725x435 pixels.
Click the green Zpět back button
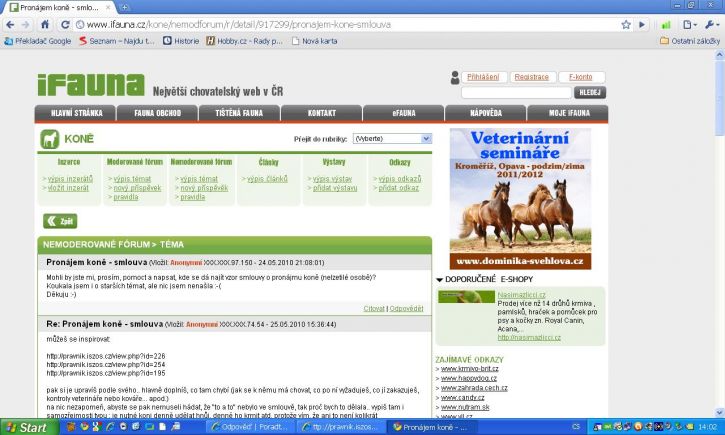click(x=60, y=221)
